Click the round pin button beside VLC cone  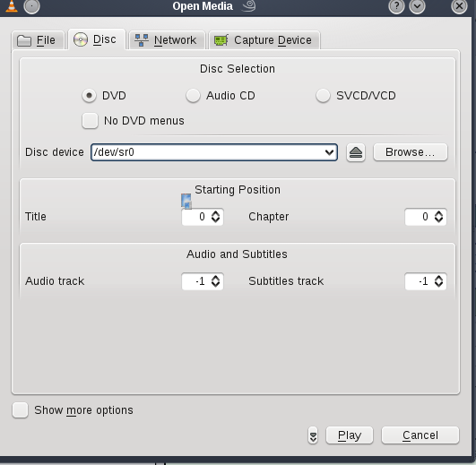(31, 6)
